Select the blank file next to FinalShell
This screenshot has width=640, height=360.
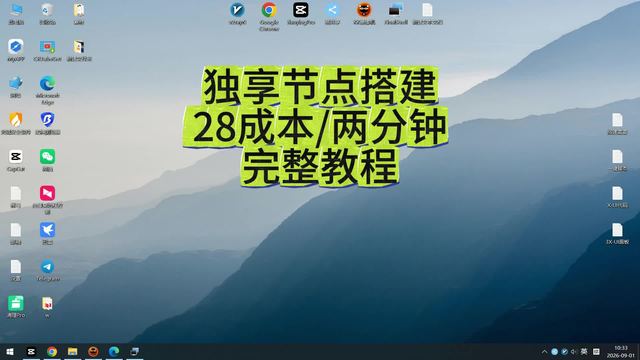point(427,13)
